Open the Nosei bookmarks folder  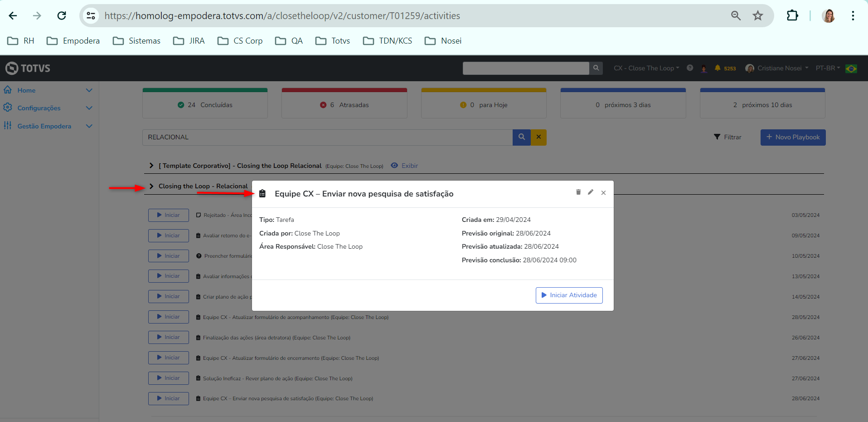443,41
